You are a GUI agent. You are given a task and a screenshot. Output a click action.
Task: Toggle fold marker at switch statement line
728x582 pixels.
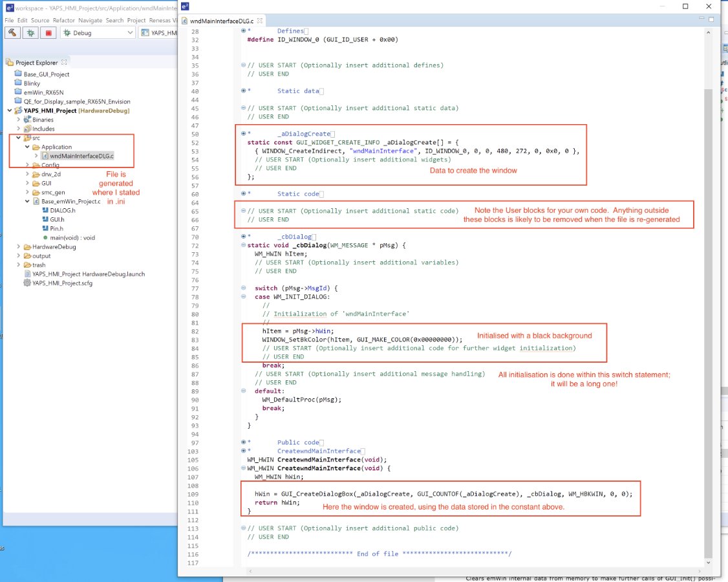coord(243,288)
